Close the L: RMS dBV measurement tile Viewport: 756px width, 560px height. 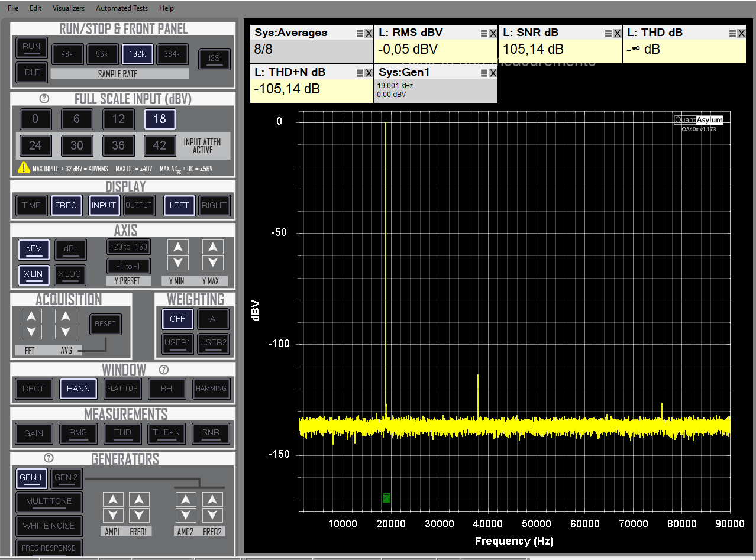[493, 34]
